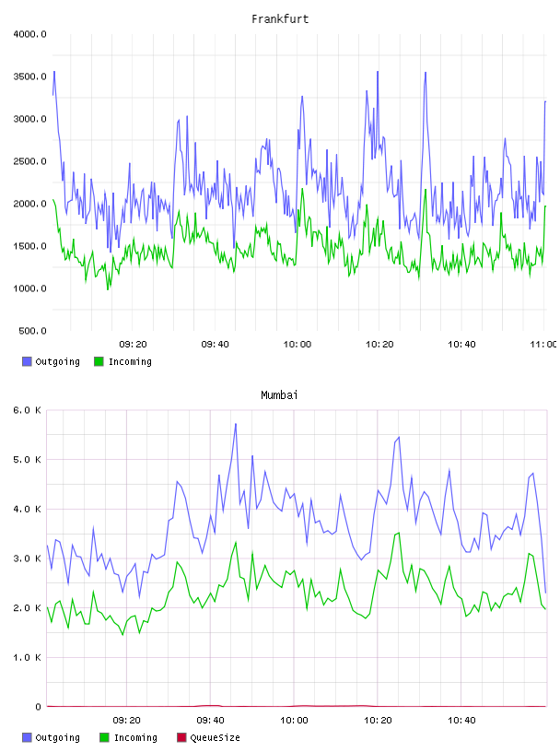The height and width of the screenshot is (752, 560).
Task: Click the 2000.0 y-axis label in Frankfurt chart
Action: coord(29,204)
